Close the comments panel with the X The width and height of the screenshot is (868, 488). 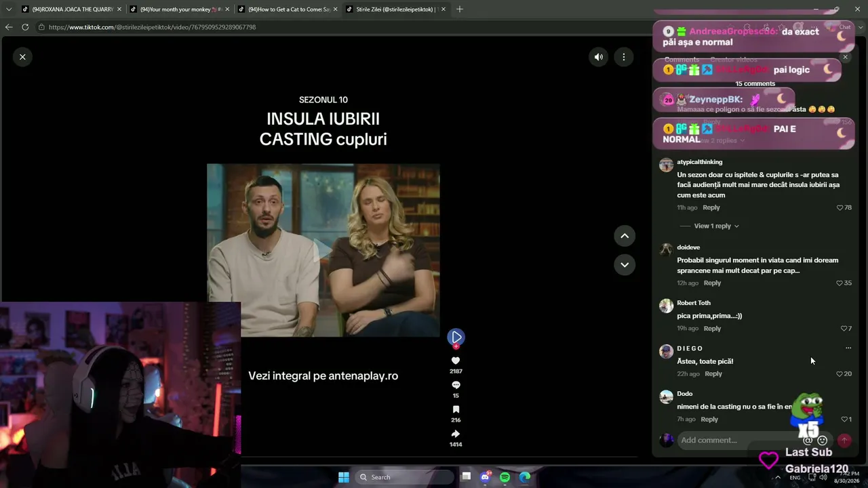[x=845, y=58]
